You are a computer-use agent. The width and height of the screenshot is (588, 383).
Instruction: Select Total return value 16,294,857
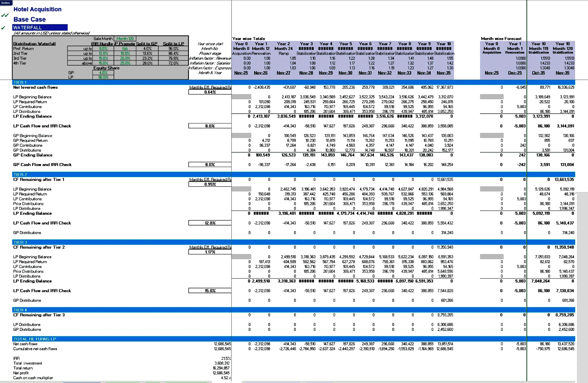[221, 368]
